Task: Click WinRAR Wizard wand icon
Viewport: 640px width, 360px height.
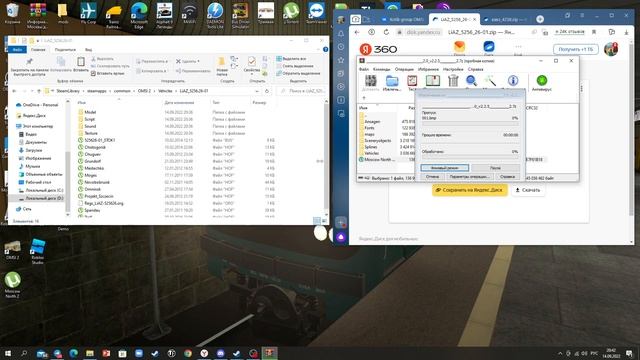Action: point(490,80)
